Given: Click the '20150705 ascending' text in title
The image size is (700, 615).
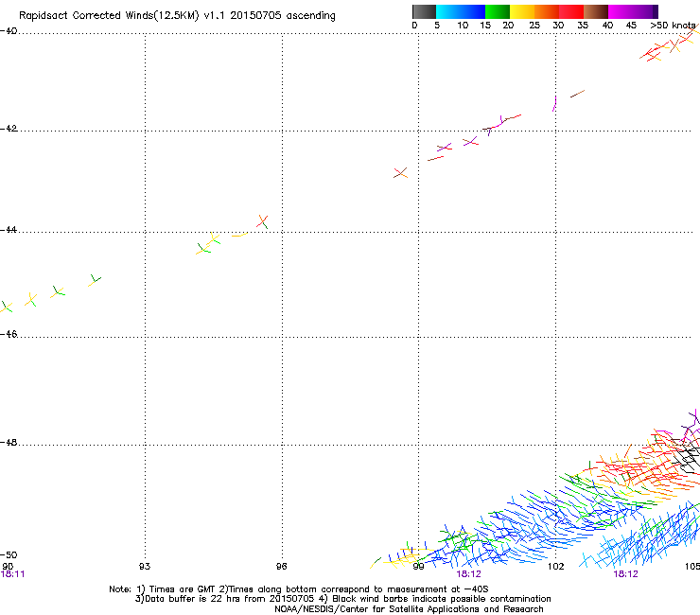Looking at the screenshot, I should point(283,16).
